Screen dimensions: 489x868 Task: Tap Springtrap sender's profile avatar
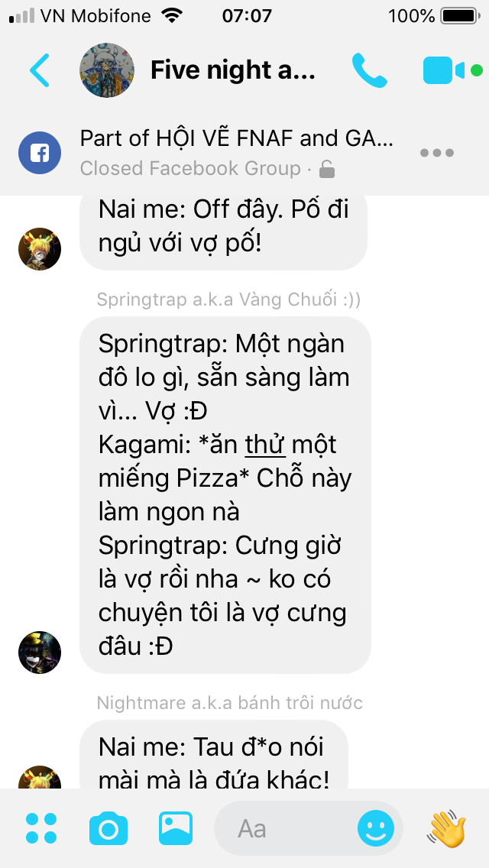[39, 652]
